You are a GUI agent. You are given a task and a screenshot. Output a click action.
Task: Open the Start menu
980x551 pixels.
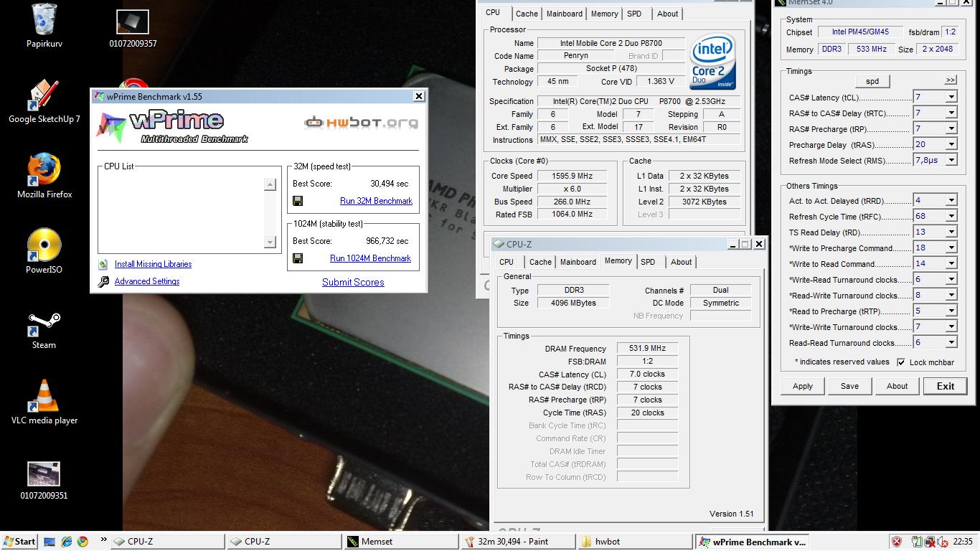19,542
